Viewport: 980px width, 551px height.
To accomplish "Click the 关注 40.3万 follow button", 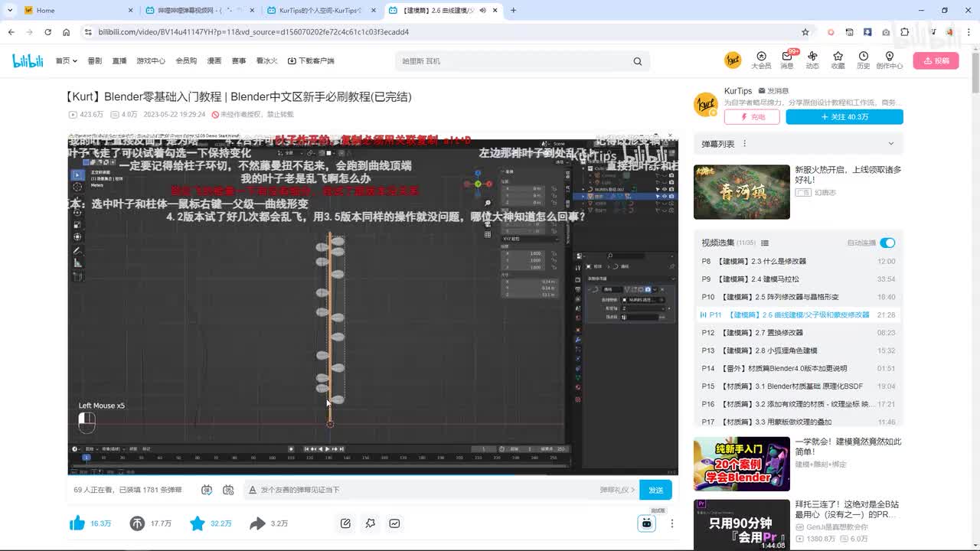I will pos(844,117).
